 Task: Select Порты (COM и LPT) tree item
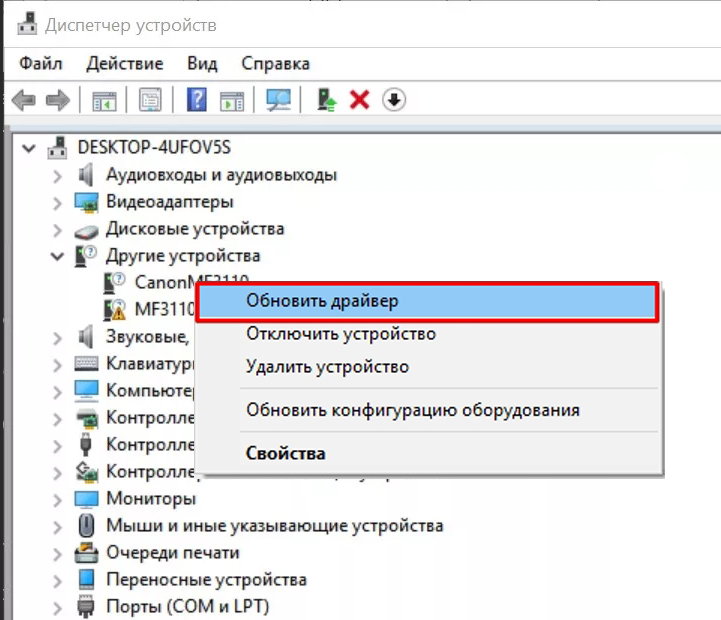coord(187,606)
